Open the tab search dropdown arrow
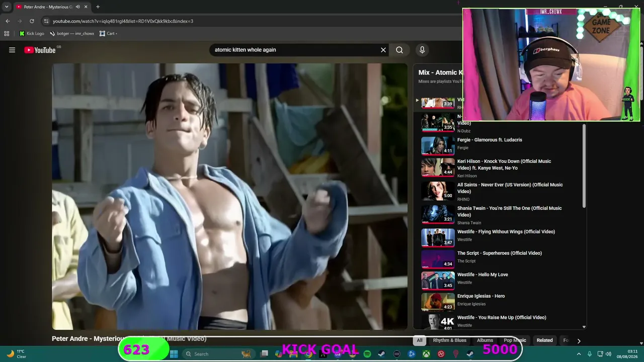This screenshot has height=362, width=644. pos(7,7)
